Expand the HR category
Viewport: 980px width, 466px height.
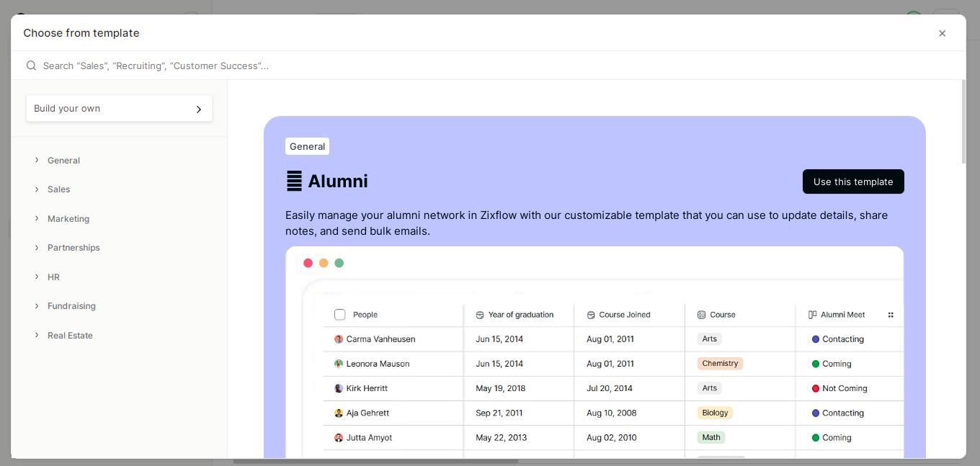[53, 277]
